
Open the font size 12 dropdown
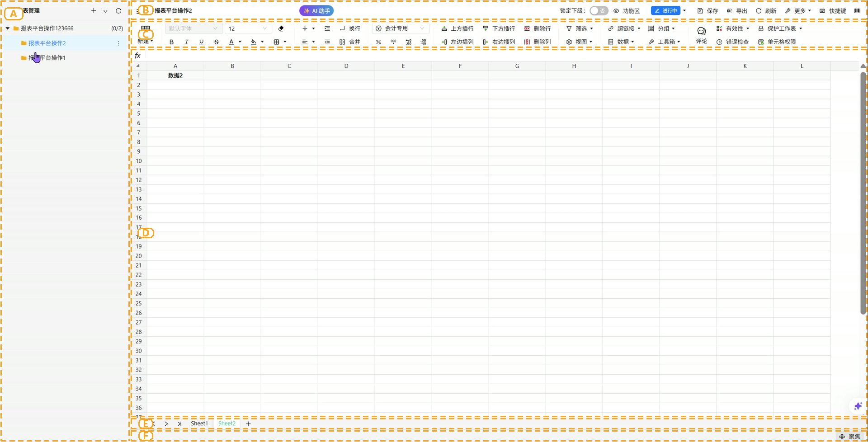(x=248, y=28)
